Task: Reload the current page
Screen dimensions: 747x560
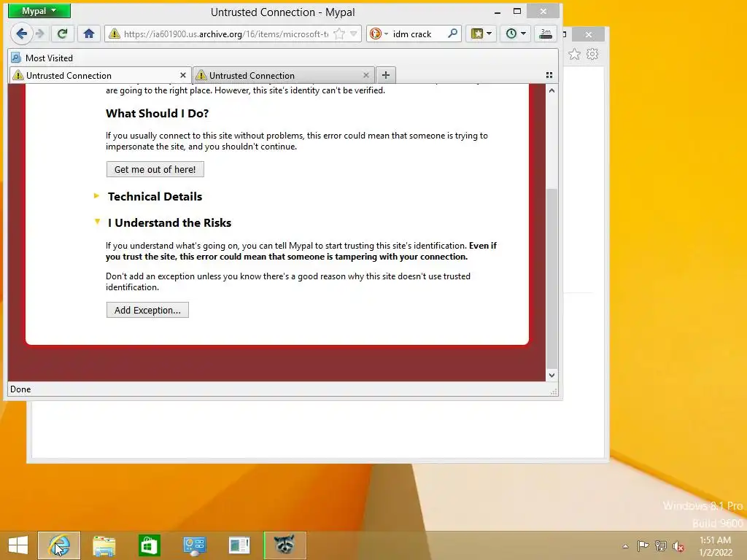Action: click(x=62, y=34)
